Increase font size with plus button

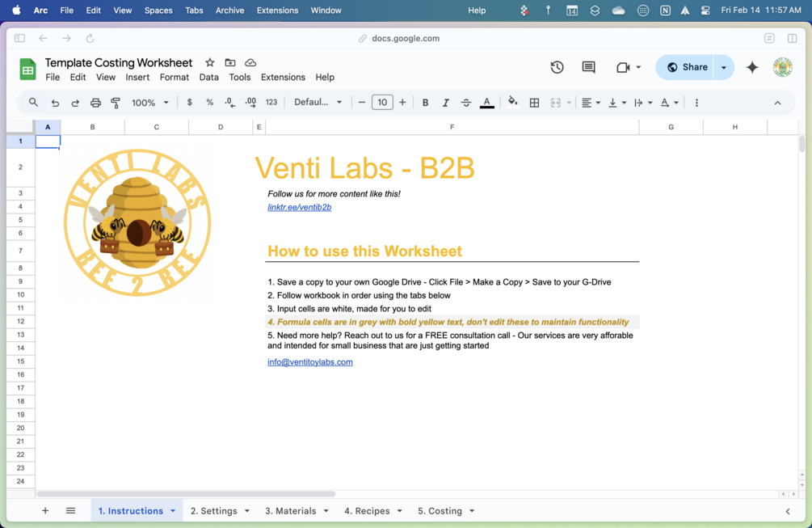point(402,103)
